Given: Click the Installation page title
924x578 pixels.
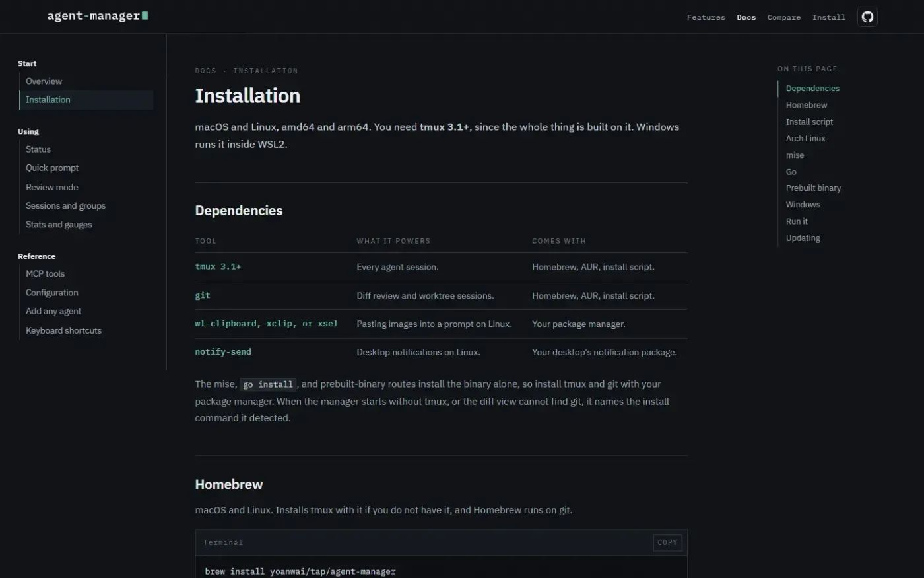Looking at the screenshot, I should (247, 96).
